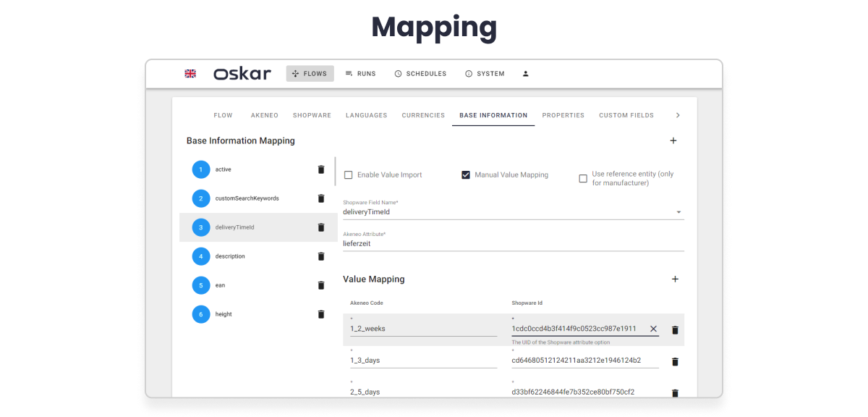Image resolution: width=868 pixels, height=417 pixels.
Task: Edit the 1_2_weeks Akeneo Code field
Action: (x=423, y=329)
